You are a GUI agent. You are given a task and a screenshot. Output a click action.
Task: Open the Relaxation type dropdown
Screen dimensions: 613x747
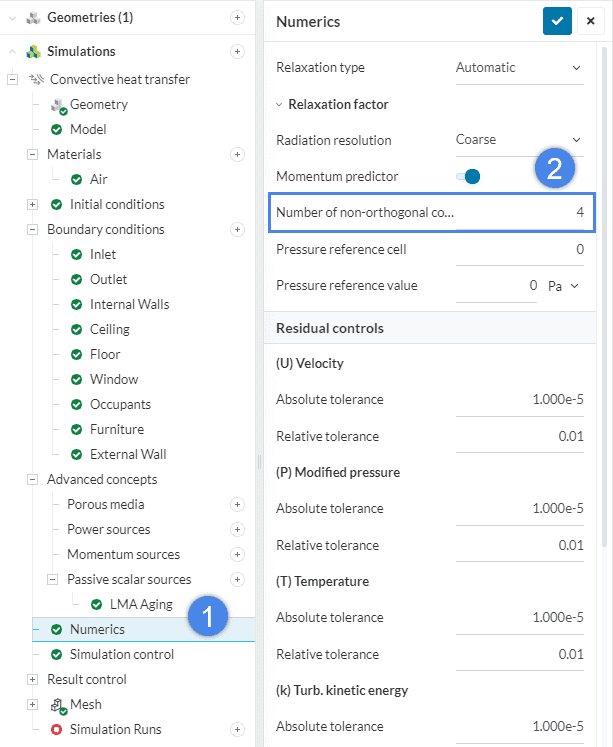518,68
